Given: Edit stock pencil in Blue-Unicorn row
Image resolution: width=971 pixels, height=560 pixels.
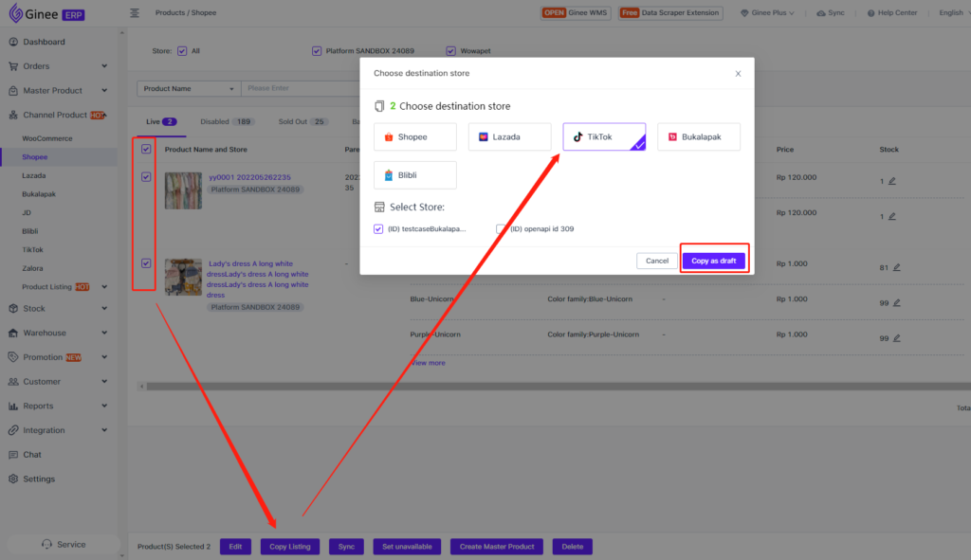Looking at the screenshot, I should [897, 302].
